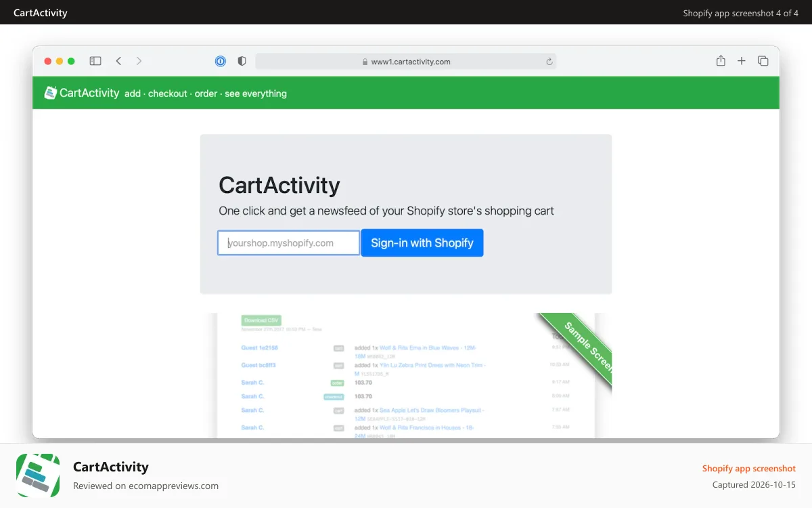Viewport: 812px width, 508px height.
Task: Click the Safari sidebar toggle icon
Action: click(x=95, y=61)
